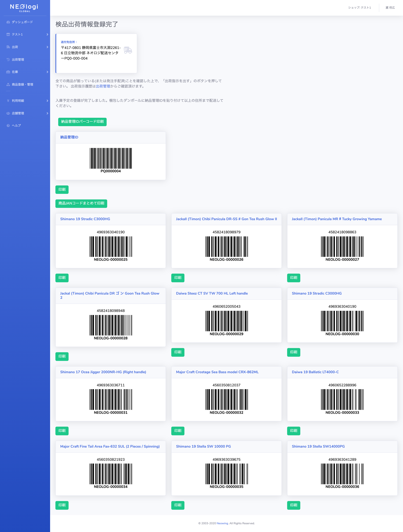Click the store icon beside テスト1

[8, 34]
